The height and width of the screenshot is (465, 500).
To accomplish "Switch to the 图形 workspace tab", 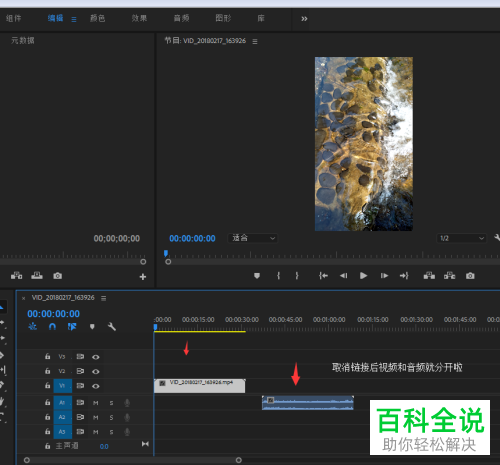I will (223, 18).
